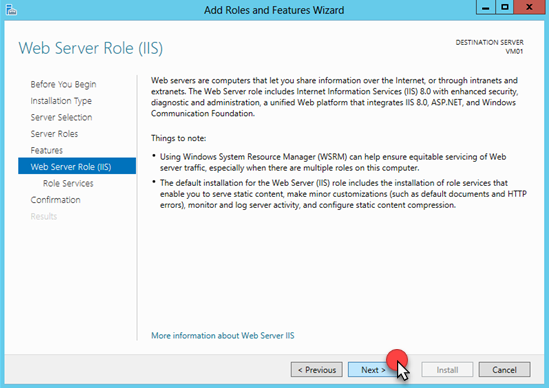Cancel the Add Roles and Features Wizard
Screen dimensions: 549x388
tap(504, 369)
